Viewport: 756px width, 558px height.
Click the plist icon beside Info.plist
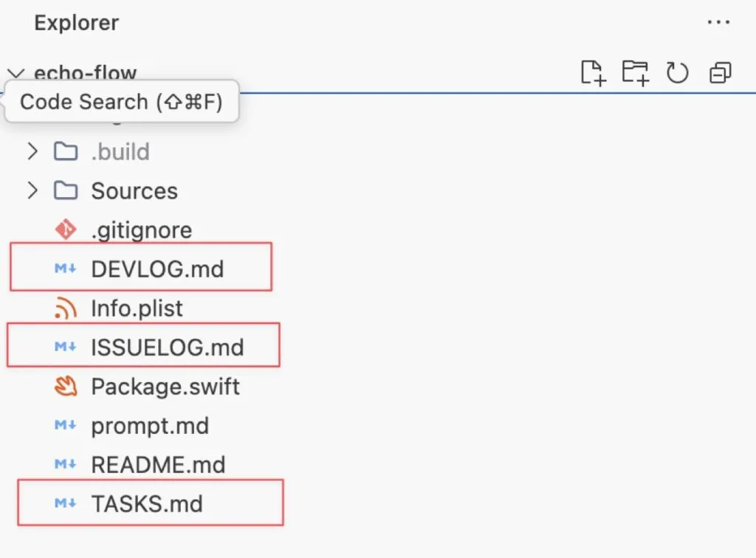pos(66,308)
